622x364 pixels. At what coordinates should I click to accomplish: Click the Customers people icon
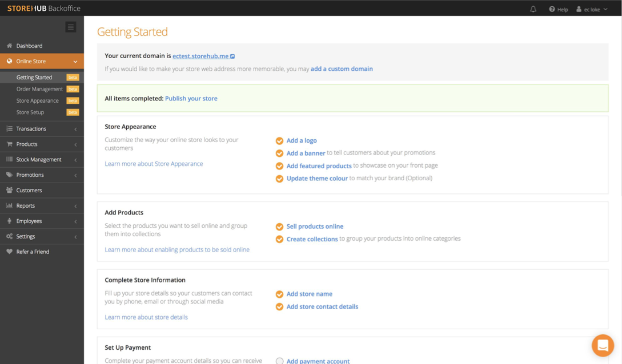pos(10,190)
